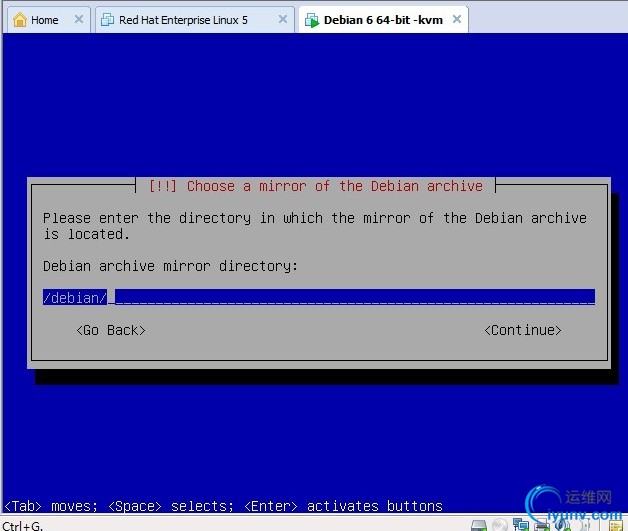Click the CD/DVD drive status icon
Image resolution: width=628 pixels, height=531 pixels.
click(x=499, y=525)
